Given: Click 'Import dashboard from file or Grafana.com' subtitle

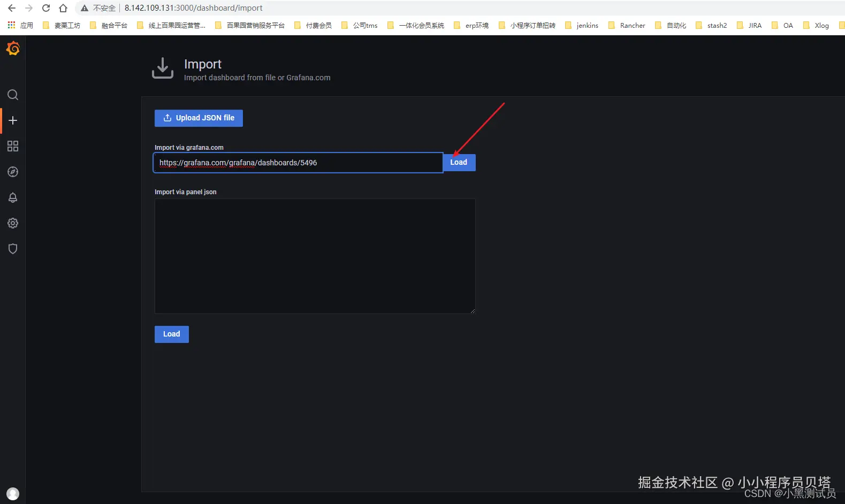Looking at the screenshot, I should coord(257,78).
